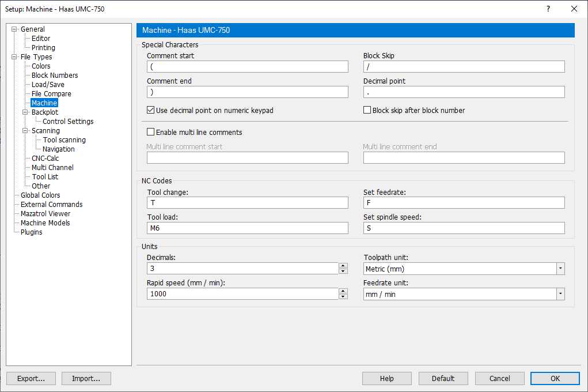The image size is (588, 392).
Task: Confirm settings with the OK button
Action: pos(555,379)
